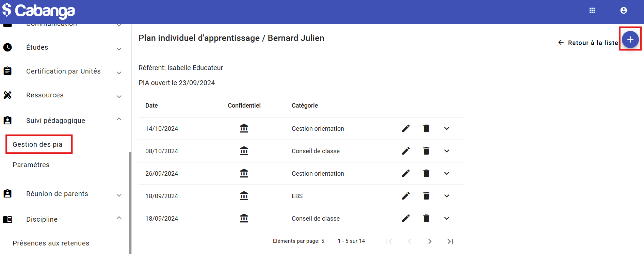The image size is (644, 254).
Task: Click the Ressources tools icon
Action: [7, 95]
